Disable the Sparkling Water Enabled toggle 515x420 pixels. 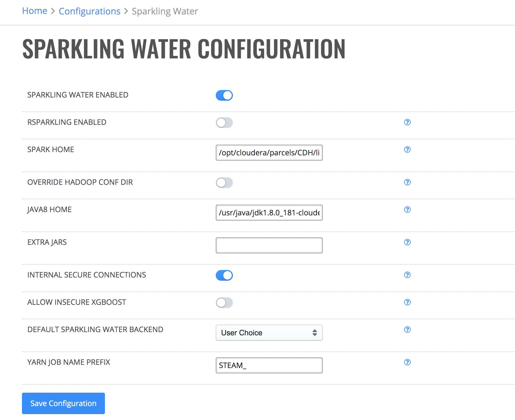point(224,95)
